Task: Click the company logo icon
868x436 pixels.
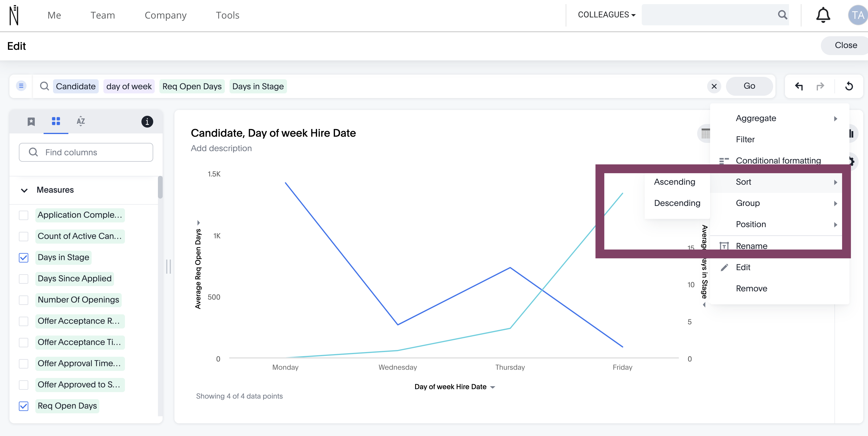Action: (14, 15)
